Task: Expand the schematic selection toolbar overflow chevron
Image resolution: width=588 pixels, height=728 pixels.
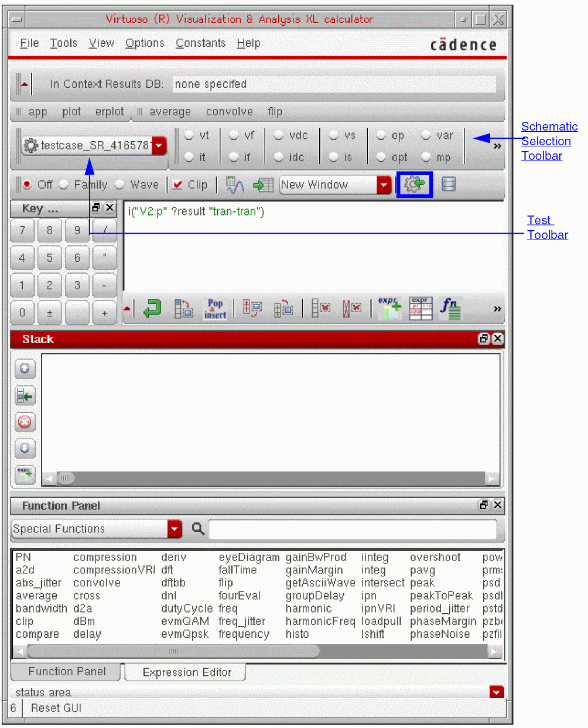Action: [x=497, y=146]
